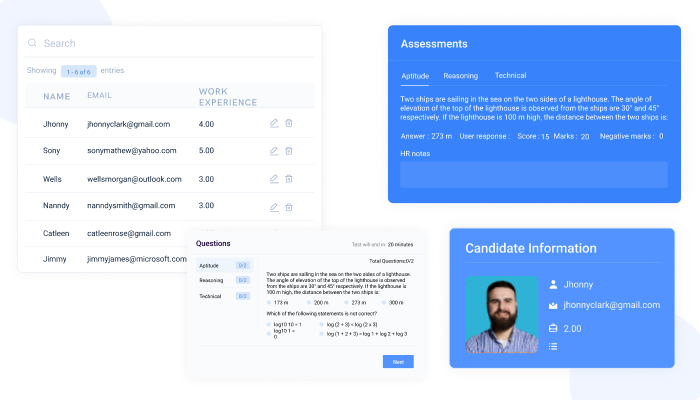This screenshot has width=700, height=400.
Task: Edit the Nanndy row with pencil icon
Action: pyautogui.click(x=274, y=207)
